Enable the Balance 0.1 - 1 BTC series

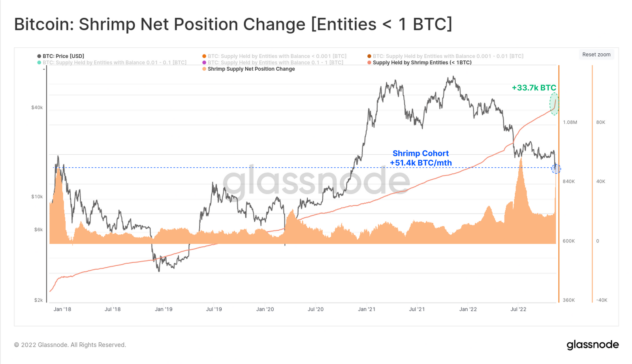[273, 62]
